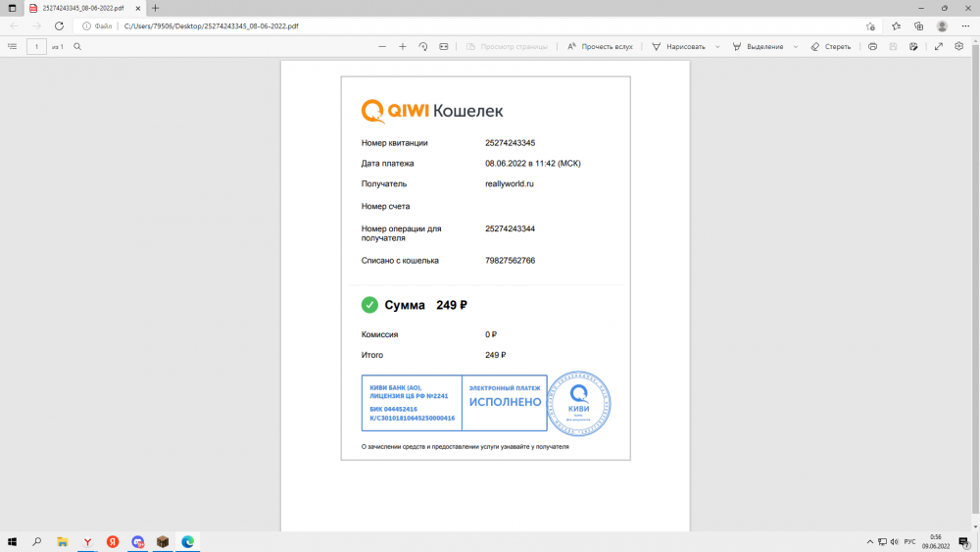Open Yandex Browser from the taskbar

(87, 542)
